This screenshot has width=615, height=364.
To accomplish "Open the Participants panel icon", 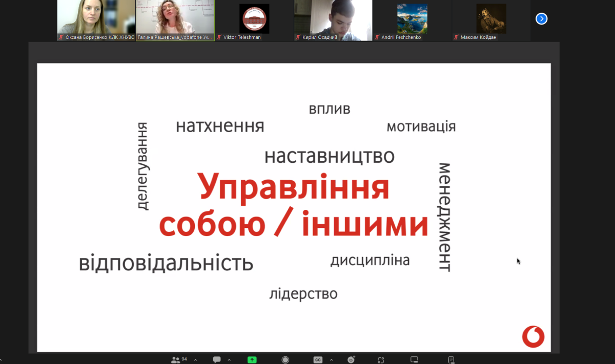I will click(176, 359).
